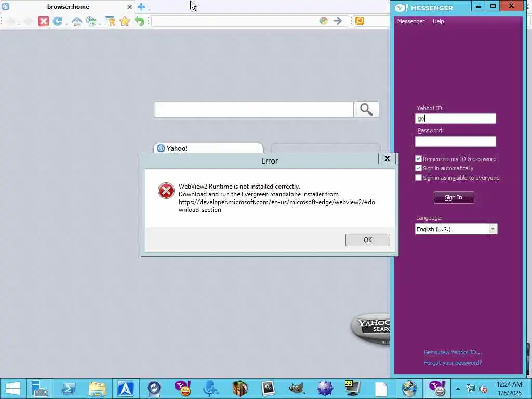The width and height of the screenshot is (532, 399).
Task: Show hidden tray icons arrow
Action: 458,389
